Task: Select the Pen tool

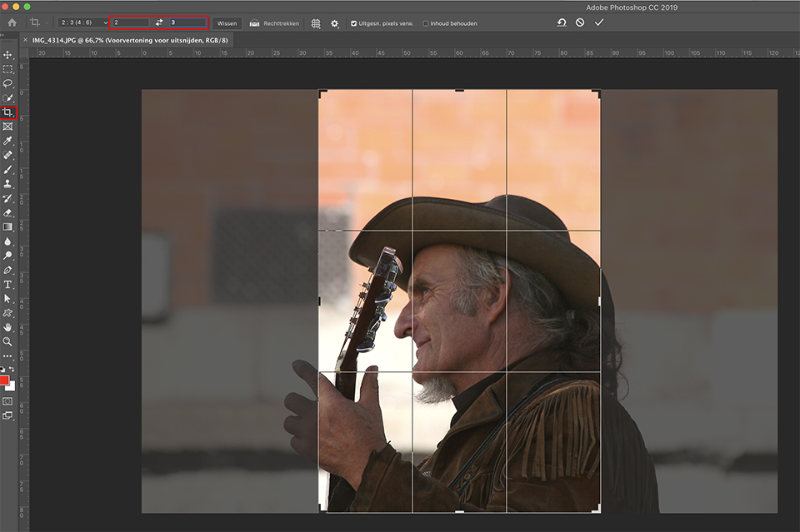Action: [x=7, y=270]
